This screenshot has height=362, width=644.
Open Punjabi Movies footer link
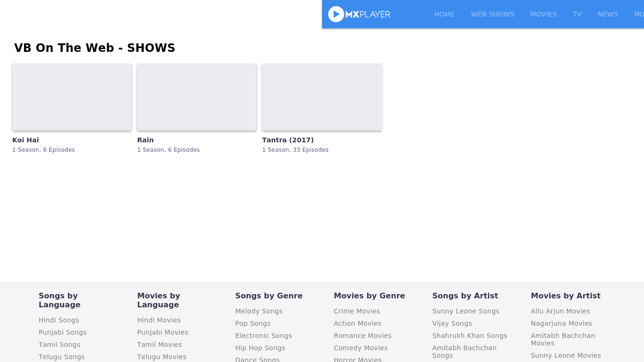pyautogui.click(x=163, y=332)
